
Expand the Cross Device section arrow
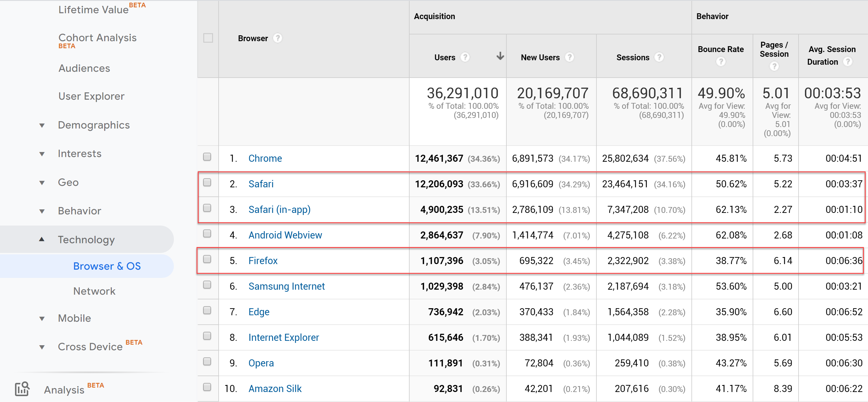(x=42, y=347)
